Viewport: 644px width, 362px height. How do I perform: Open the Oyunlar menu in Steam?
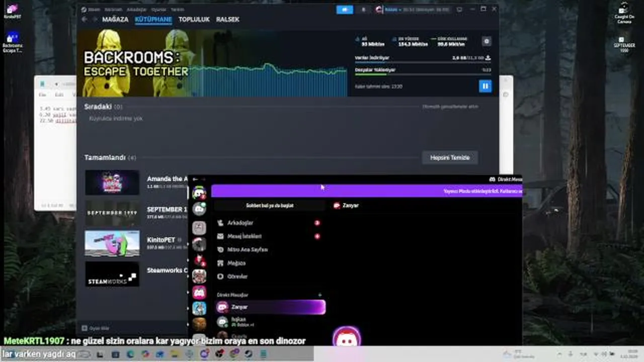[x=159, y=9]
